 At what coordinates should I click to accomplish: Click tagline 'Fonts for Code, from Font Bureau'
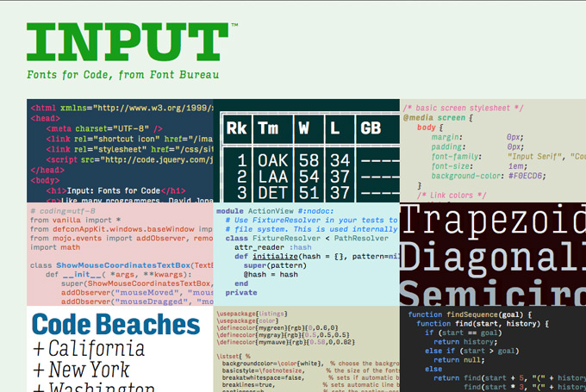tap(122, 75)
